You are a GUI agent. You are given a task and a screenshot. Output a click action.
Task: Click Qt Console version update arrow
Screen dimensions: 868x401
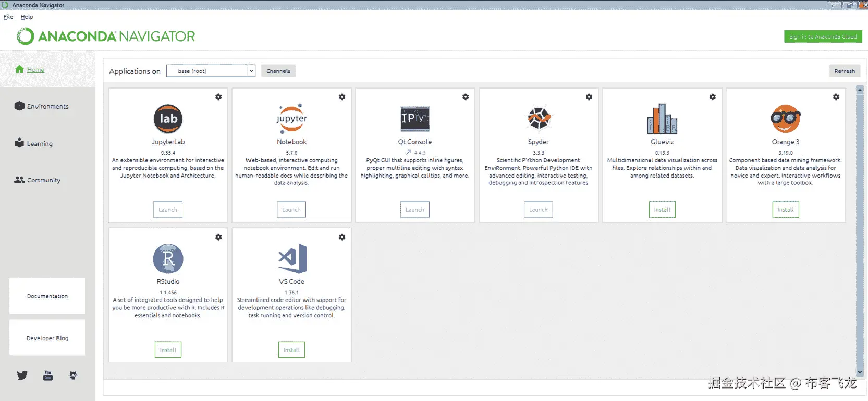[x=409, y=153]
